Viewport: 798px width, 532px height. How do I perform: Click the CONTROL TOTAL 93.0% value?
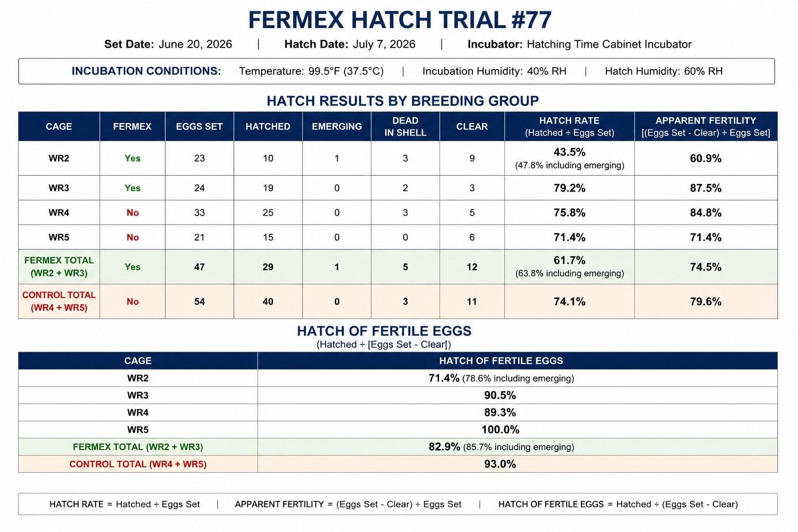[x=500, y=464]
